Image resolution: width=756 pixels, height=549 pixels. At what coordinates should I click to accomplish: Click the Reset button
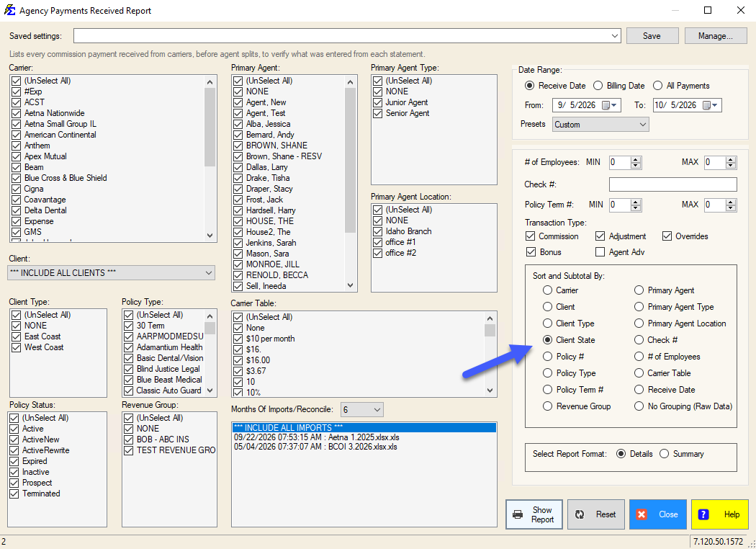tap(596, 514)
